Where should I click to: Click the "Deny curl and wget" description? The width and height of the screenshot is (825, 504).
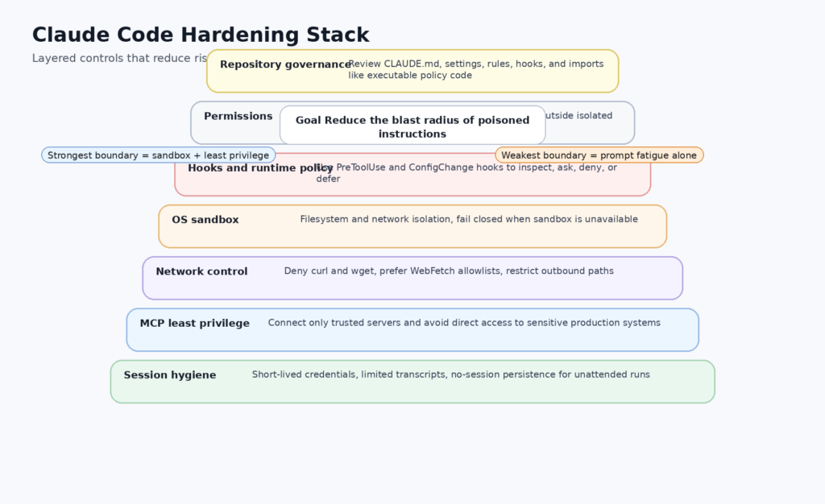(x=448, y=271)
